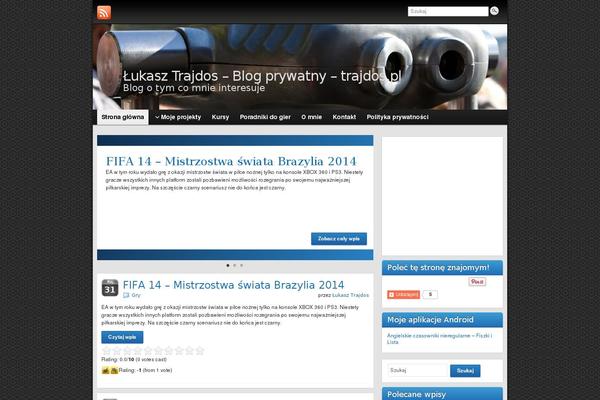Open Polityka prywatności menu item

coord(397,117)
